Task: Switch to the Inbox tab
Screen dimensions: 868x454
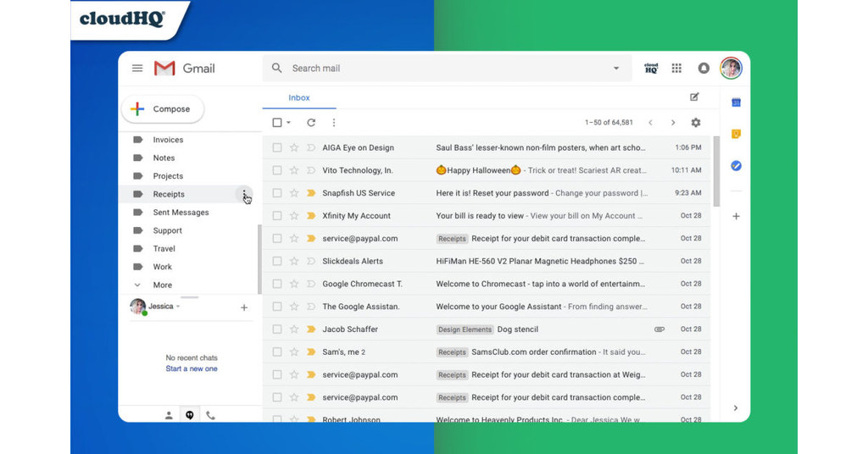Action: click(299, 97)
